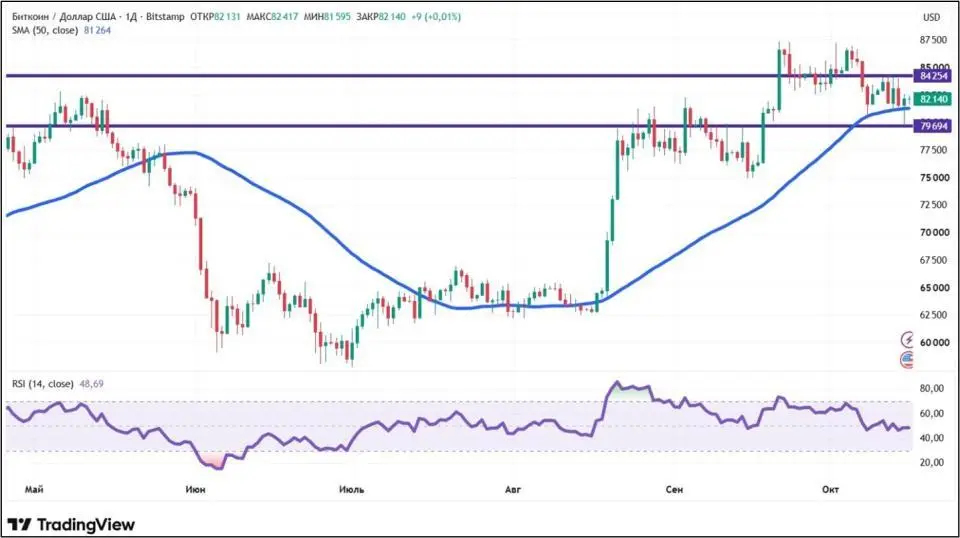960x538 pixels.
Task: Click the Июль label on time axis
Action: tap(351, 490)
